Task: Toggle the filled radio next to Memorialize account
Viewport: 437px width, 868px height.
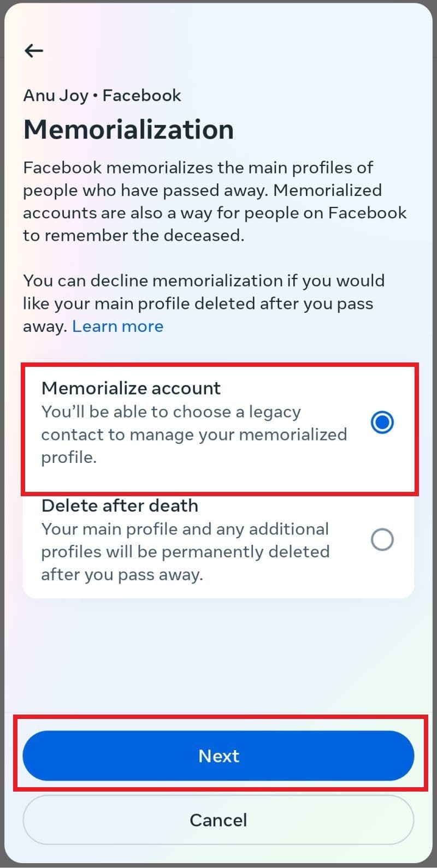Action: [382, 421]
